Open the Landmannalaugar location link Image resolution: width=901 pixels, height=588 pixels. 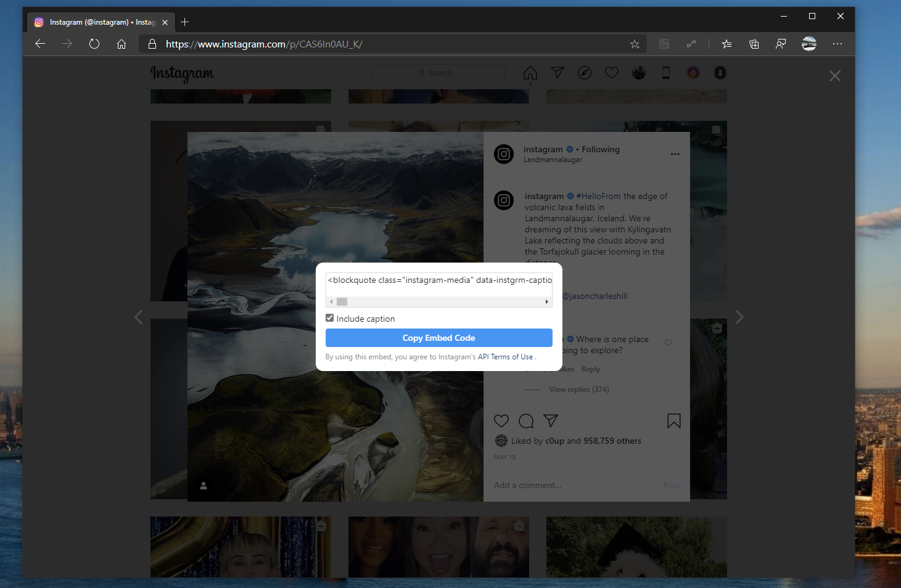[553, 159]
